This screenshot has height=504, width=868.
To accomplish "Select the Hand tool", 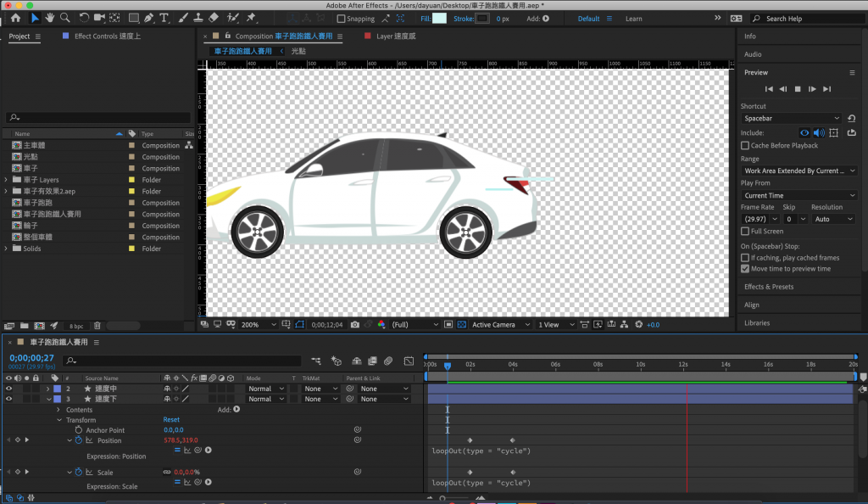I will [x=51, y=18].
